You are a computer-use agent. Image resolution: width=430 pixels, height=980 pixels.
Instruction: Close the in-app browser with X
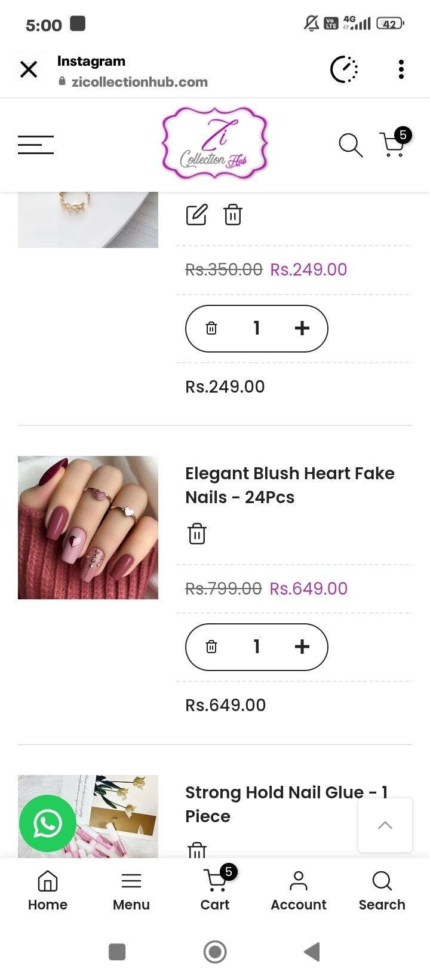click(29, 69)
